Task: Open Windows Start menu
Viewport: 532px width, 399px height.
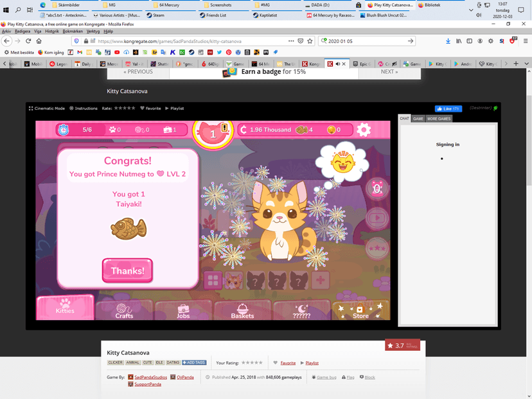Action: (x=6, y=10)
